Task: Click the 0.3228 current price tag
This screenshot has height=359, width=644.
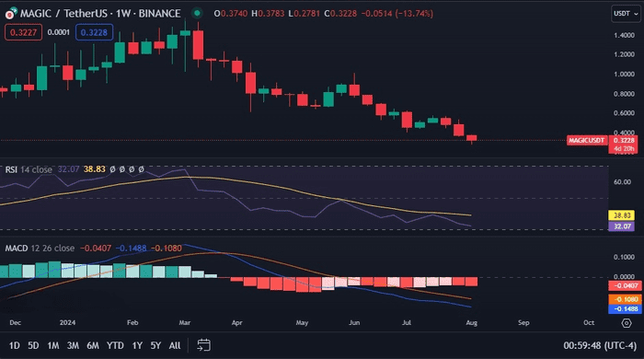Action: [x=623, y=141]
